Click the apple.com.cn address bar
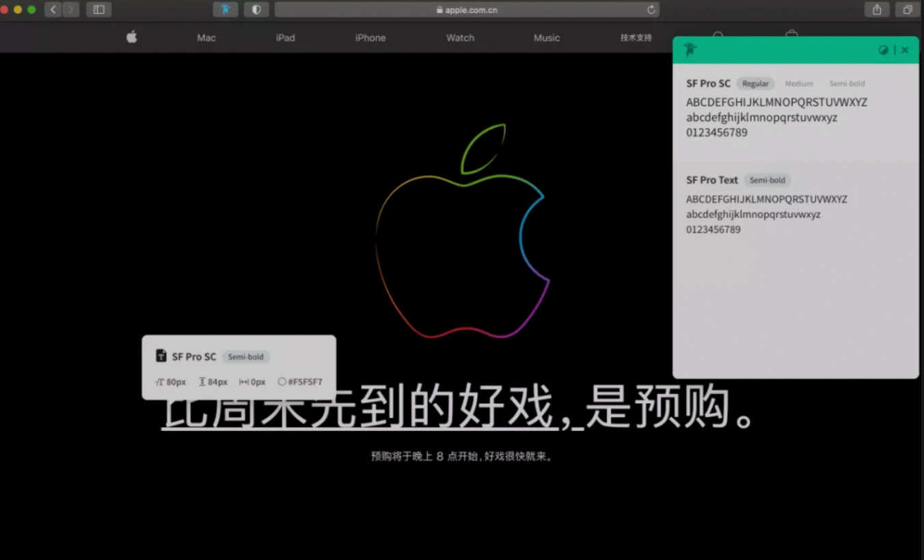 point(467,10)
